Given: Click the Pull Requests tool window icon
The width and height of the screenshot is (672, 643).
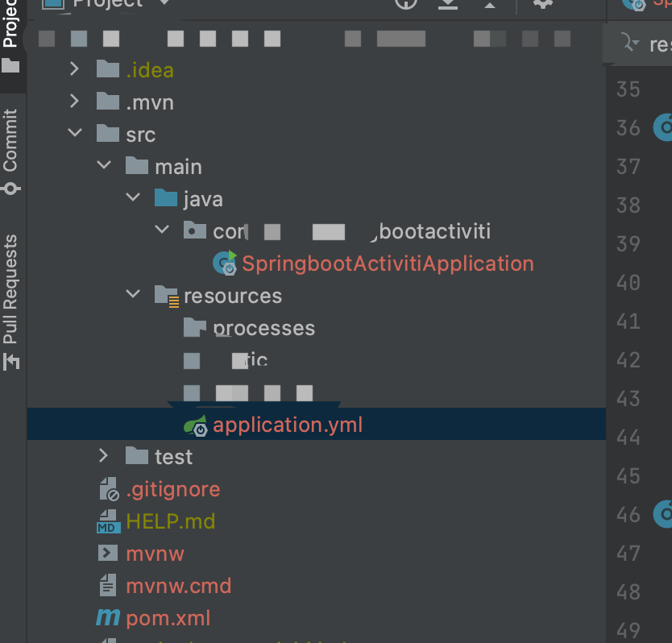Looking at the screenshot, I should click(11, 361).
